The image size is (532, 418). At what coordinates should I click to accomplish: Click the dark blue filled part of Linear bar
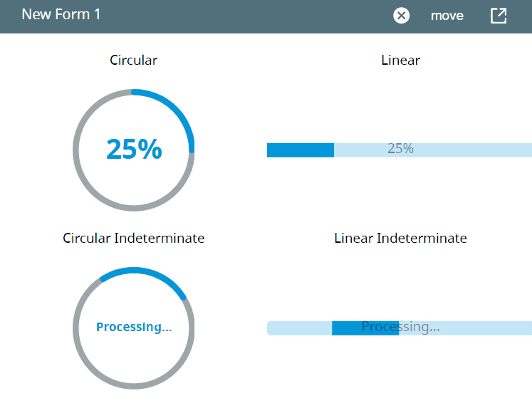coord(300,150)
